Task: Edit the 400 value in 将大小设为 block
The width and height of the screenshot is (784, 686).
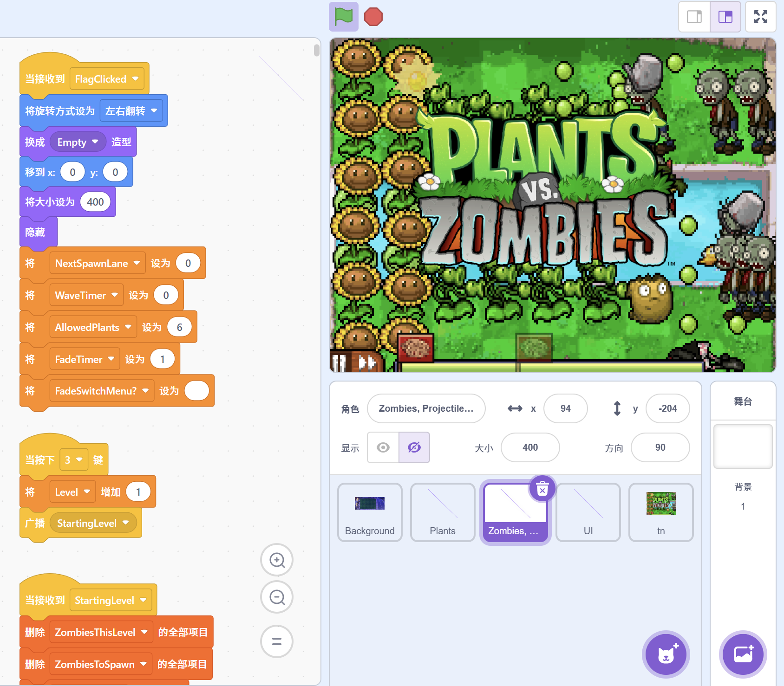Action: [x=95, y=202]
